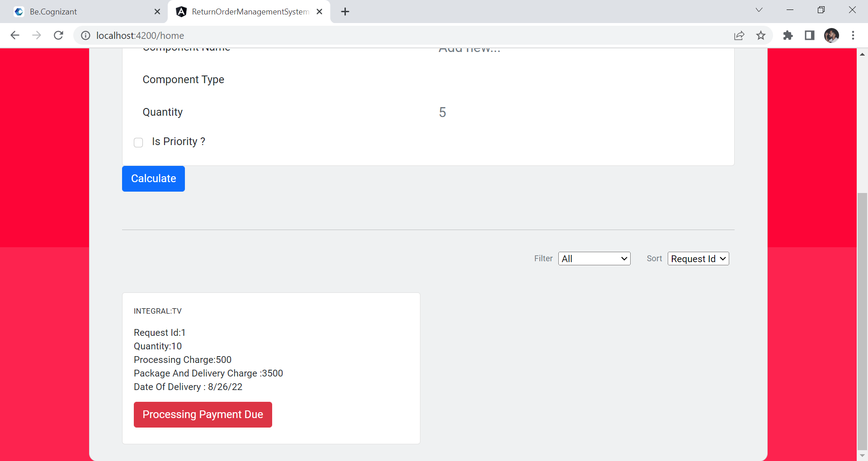Open the Extensions puzzle icon

[x=788, y=35]
